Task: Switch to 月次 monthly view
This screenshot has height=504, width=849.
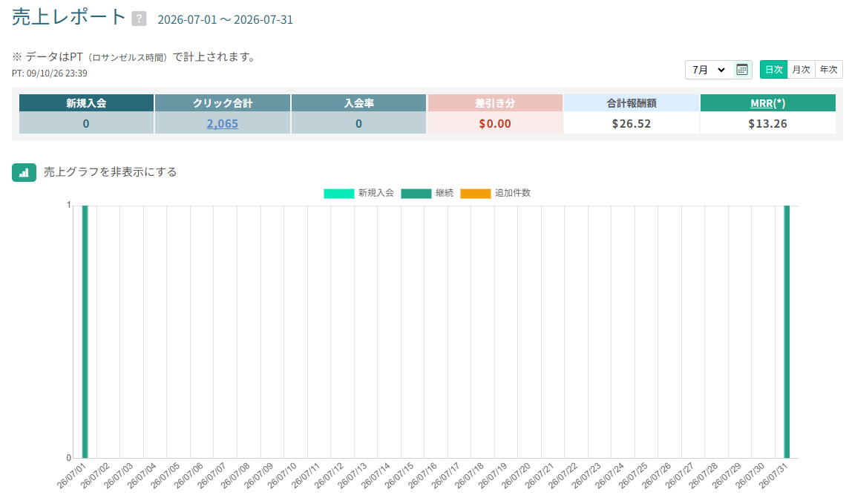Action: (802, 70)
